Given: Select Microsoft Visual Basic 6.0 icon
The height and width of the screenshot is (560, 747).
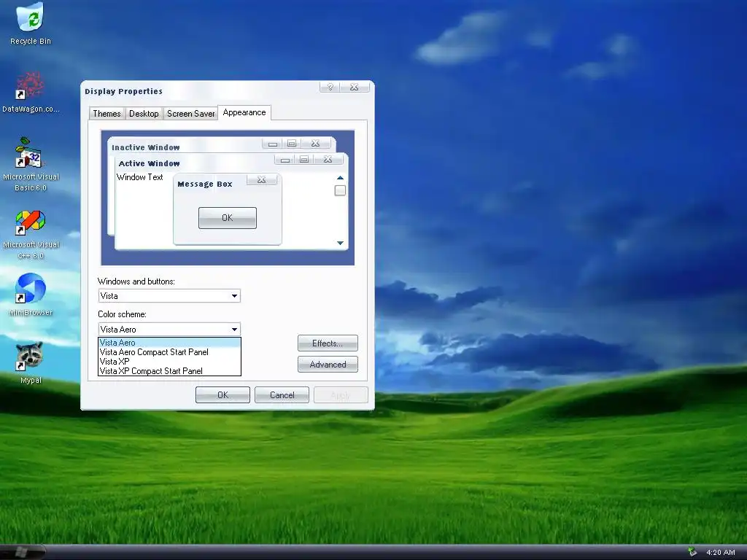Looking at the screenshot, I should point(31,164).
